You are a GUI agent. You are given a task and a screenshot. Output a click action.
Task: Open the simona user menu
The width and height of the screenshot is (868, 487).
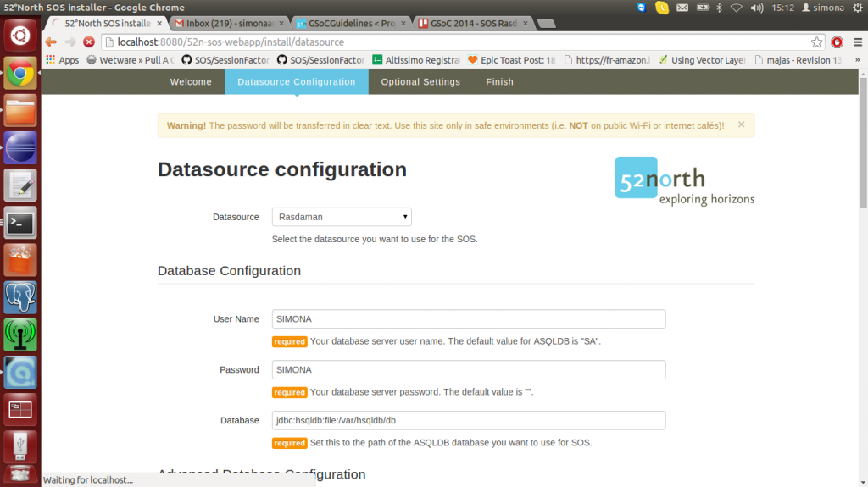823,8
